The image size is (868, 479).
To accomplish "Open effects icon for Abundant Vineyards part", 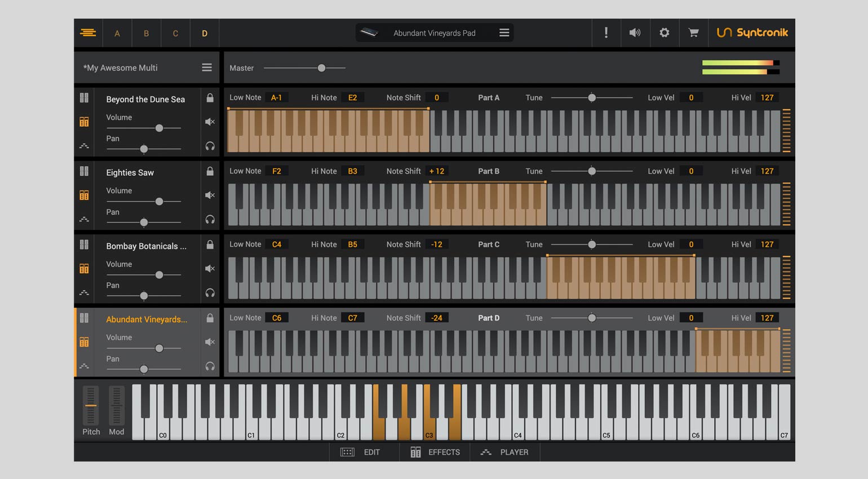I will pyautogui.click(x=84, y=341).
